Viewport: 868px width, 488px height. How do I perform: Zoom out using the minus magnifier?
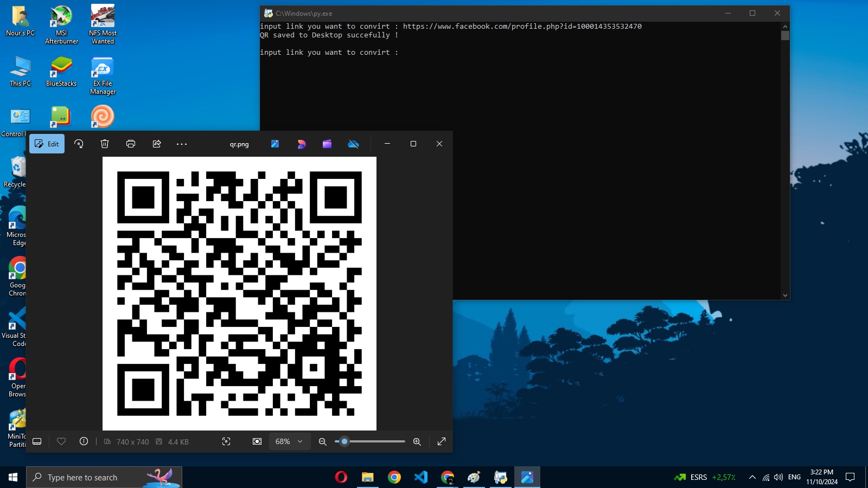click(x=322, y=441)
